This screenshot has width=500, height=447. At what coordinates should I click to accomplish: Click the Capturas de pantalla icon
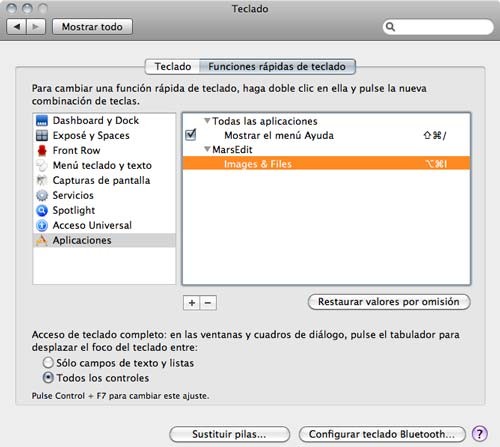click(42, 180)
